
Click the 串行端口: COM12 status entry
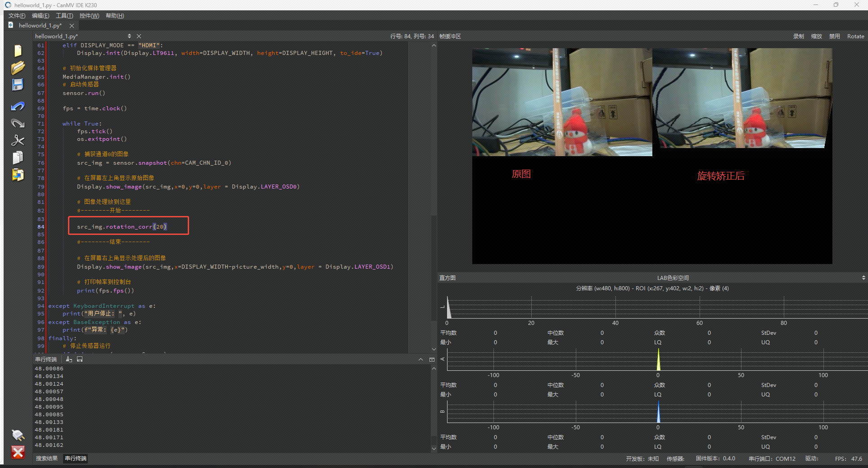coord(772,459)
